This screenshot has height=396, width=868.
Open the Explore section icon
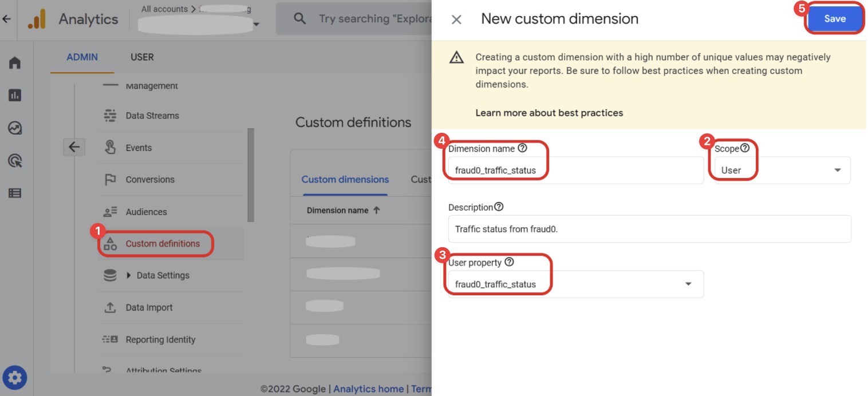(15, 128)
